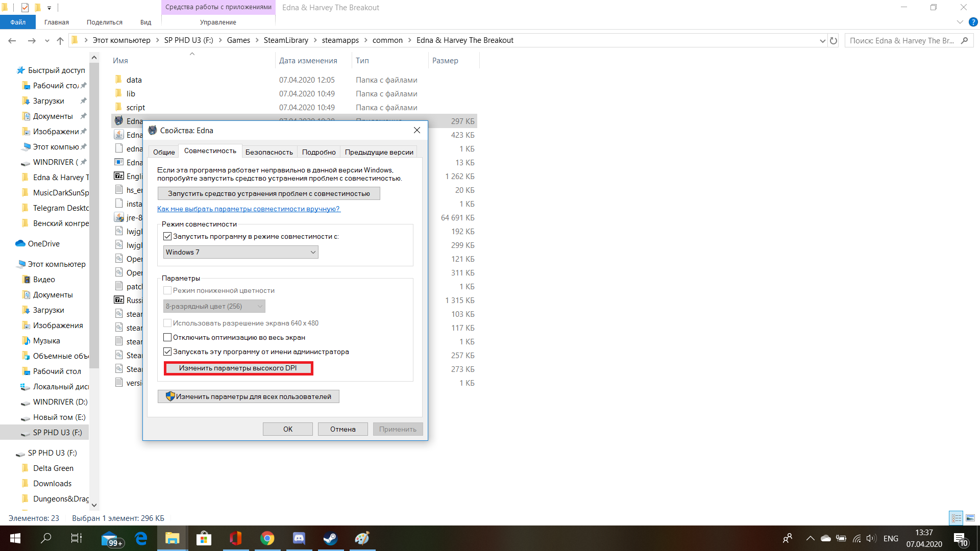This screenshot has width=980, height=551.
Task: Expand the Explorer ribbon chevron
Action: click(960, 22)
